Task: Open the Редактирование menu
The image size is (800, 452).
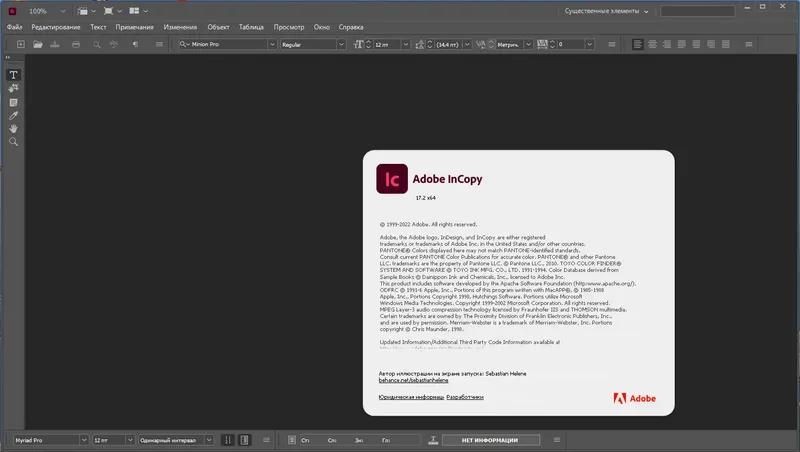Action: [56, 27]
